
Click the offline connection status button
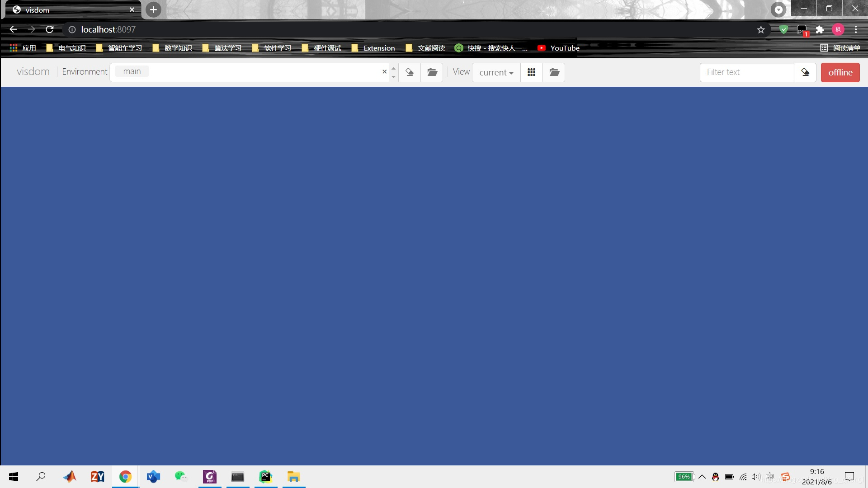840,72
